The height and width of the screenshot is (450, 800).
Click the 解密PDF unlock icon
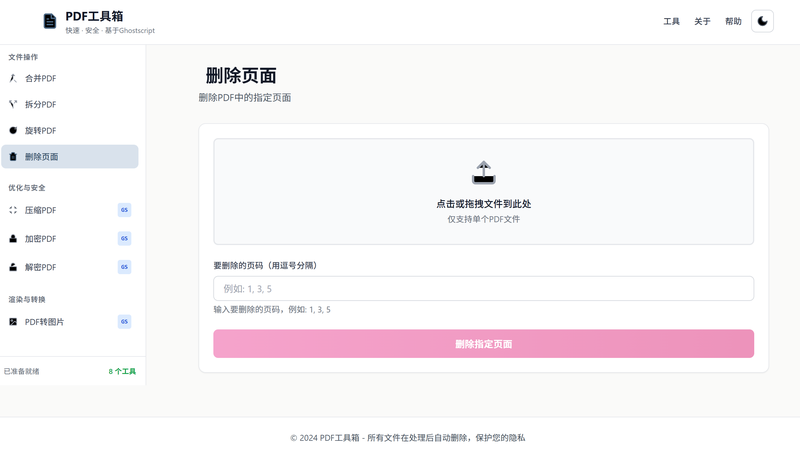tap(13, 267)
